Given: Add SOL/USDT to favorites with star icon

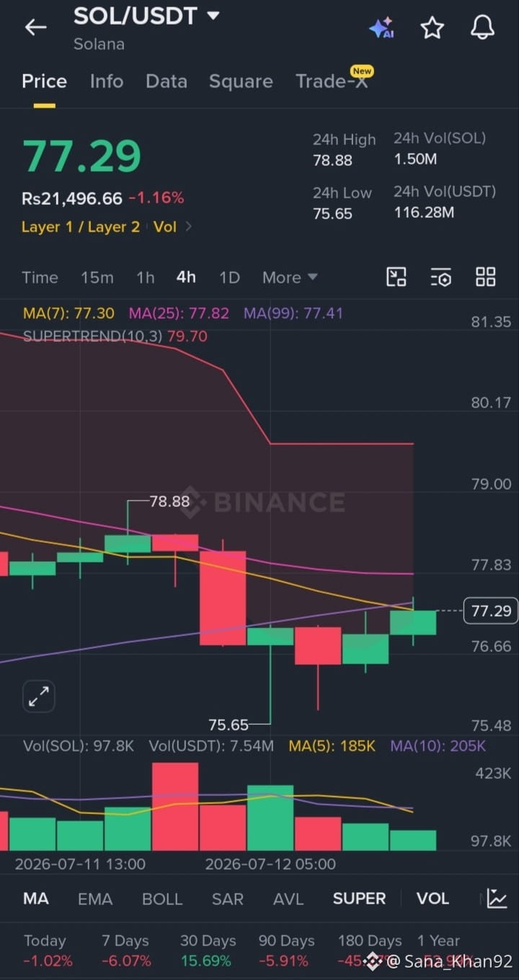Looking at the screenshot, I should point(432,27).
